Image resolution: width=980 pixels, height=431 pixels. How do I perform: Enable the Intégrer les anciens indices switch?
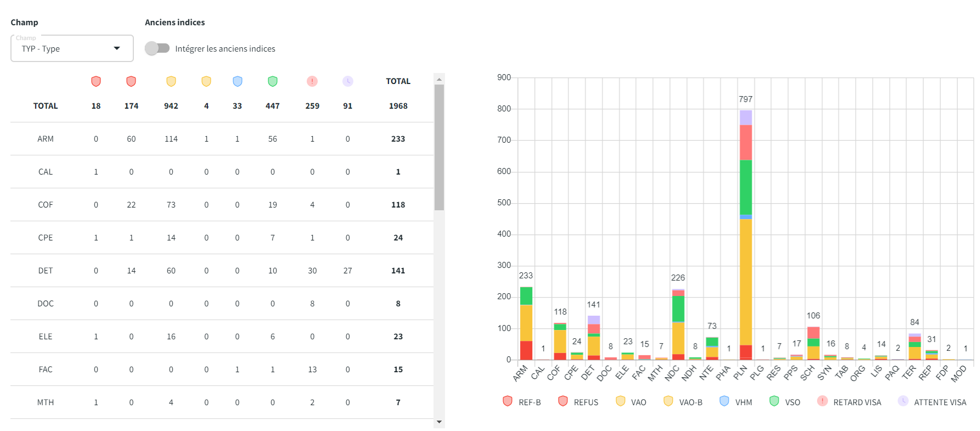157,48
